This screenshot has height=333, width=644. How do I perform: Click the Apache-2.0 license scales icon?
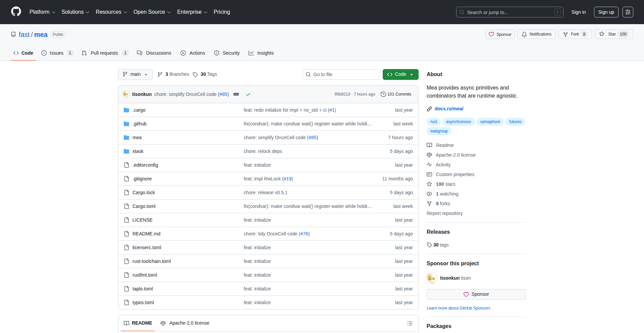point(429,155)
